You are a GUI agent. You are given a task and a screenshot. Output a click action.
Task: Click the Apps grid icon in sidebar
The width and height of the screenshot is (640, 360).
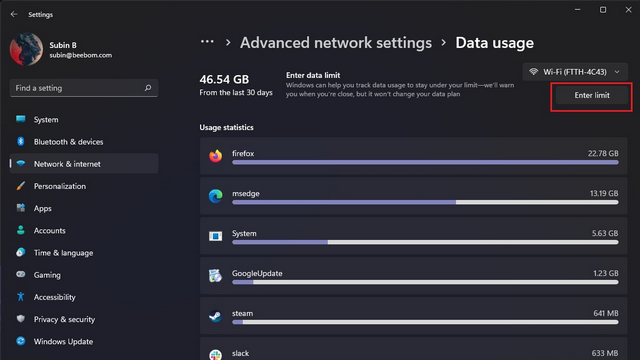pos(20,208)
